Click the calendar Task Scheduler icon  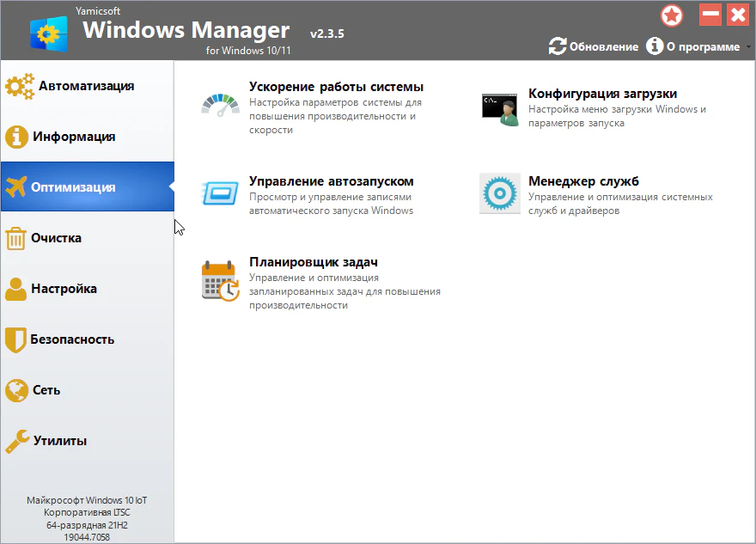click(x=220, y=280)
